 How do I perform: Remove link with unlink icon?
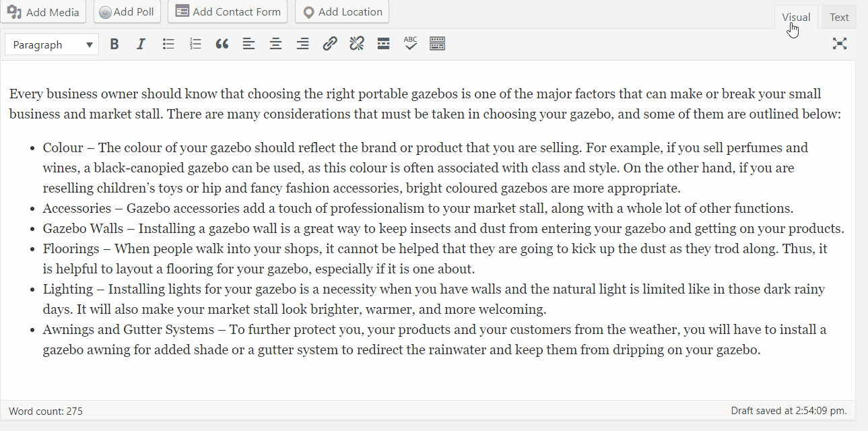(357, 44)
